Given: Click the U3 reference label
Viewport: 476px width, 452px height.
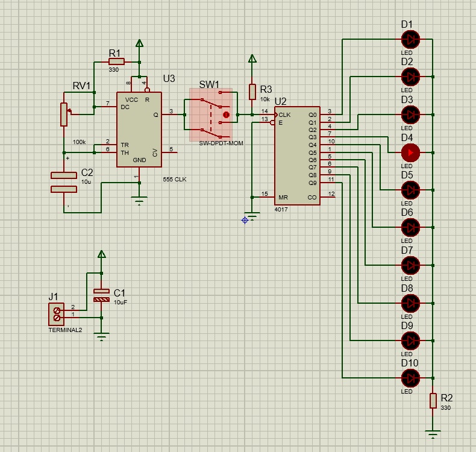Looking at the screenshot, I should (x=169, y=78).
